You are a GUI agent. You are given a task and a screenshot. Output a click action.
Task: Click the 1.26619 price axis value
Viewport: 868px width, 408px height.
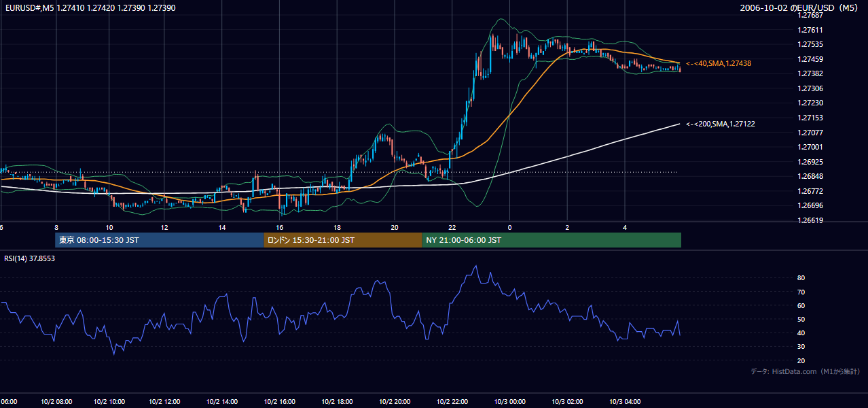pyautogui.click(x=810, y=220)
